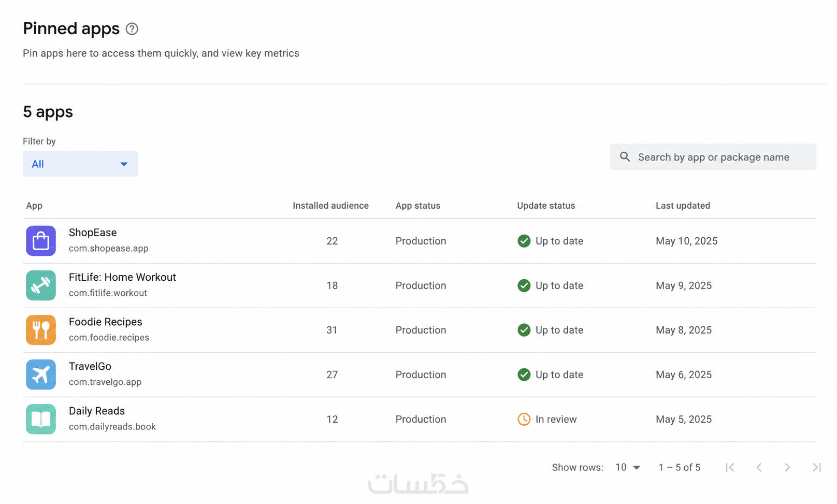Open the Show rows 10 dropdown

tap(628, 467)
